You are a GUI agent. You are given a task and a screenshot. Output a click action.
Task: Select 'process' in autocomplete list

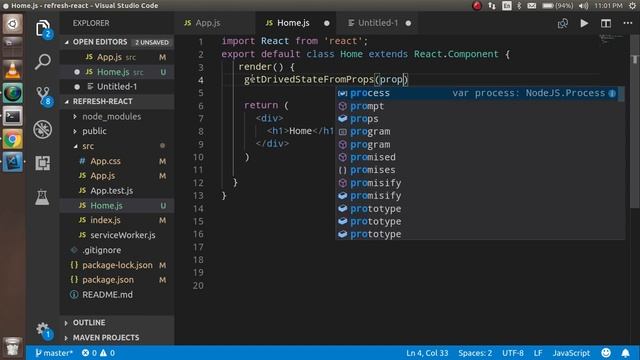(x=480, y=93)
